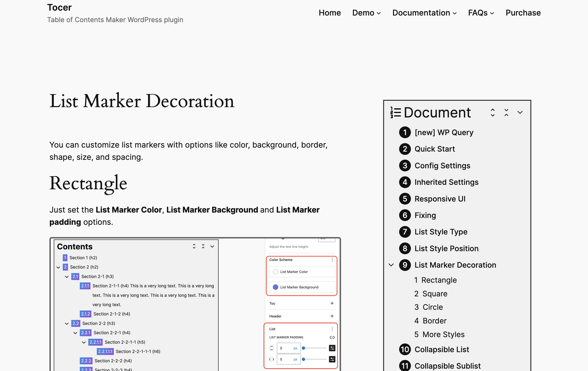
Task: Open the Purchase menu item
Action: (x=523, y=13)
